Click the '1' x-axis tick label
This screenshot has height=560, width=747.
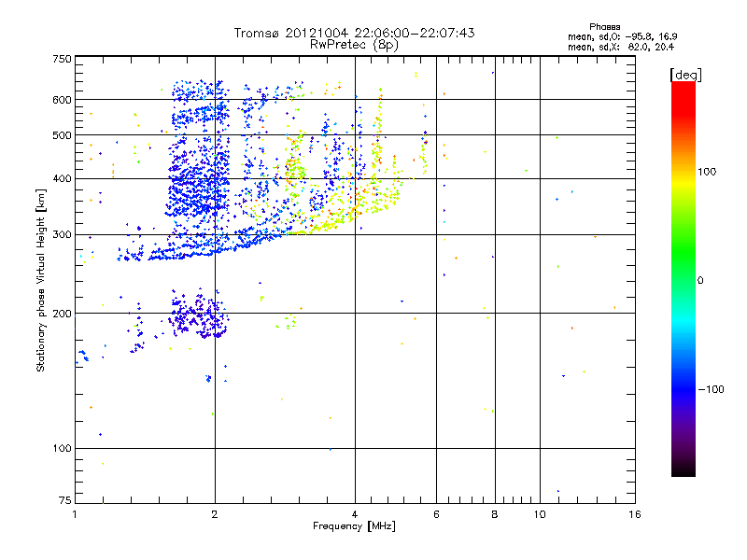tap(75, 514)
